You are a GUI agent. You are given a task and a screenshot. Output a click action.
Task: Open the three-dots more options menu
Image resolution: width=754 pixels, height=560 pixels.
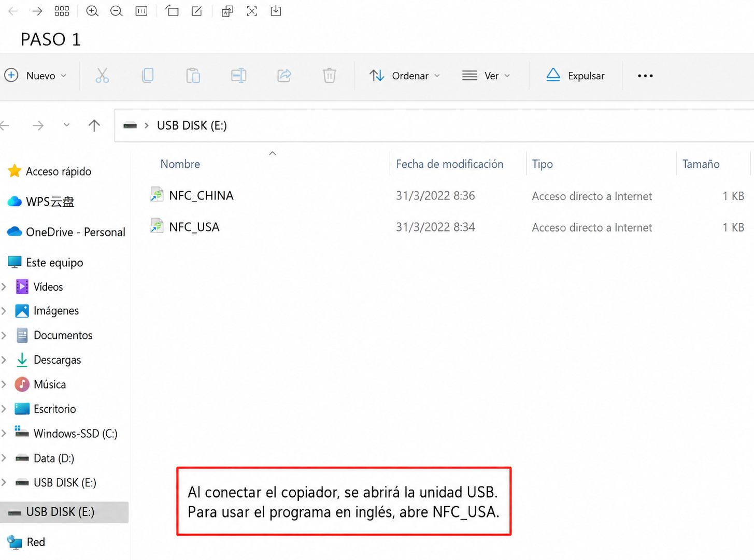coord(645,76)
